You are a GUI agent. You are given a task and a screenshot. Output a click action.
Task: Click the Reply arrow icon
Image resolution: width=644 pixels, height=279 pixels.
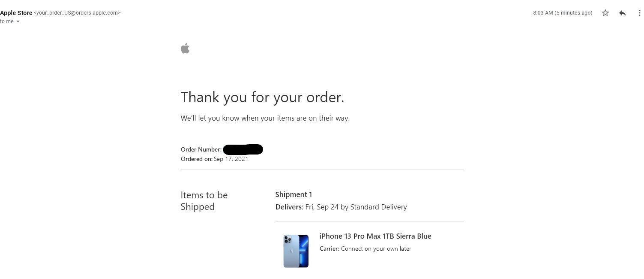(623, 13)
